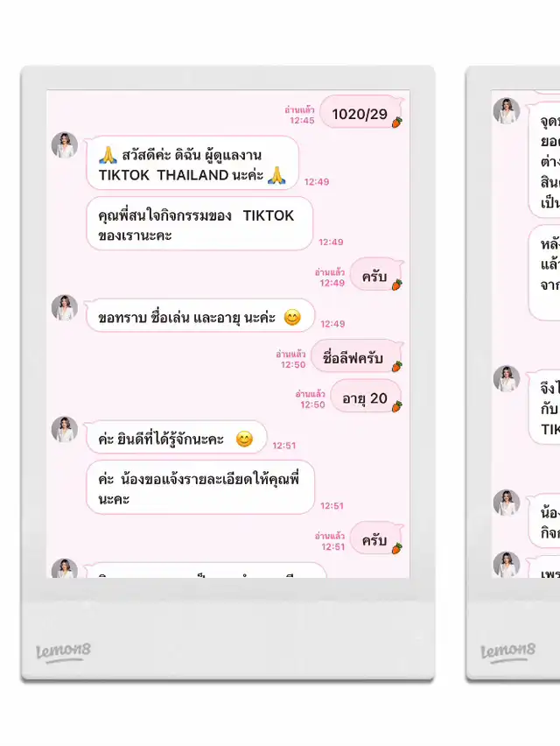This screenshot has height=746, width=560.
Task: Open the partially visible second chat card
Action: pos(513,374)
